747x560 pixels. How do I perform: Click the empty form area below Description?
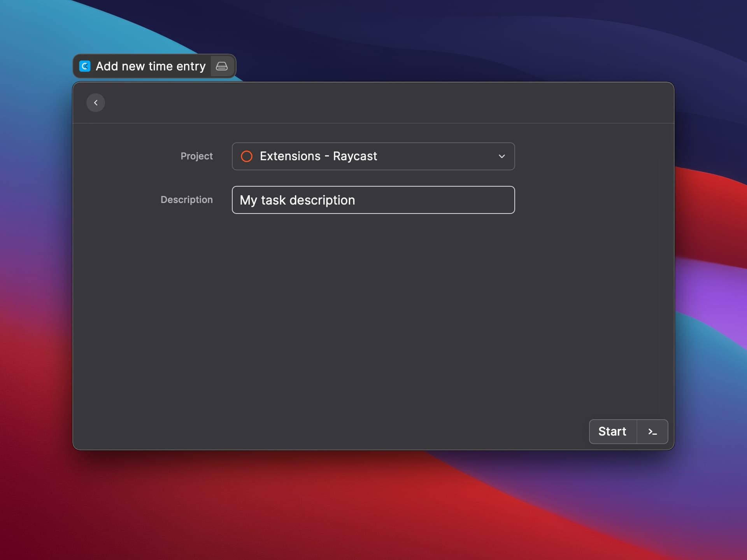[x=373, y=311]
